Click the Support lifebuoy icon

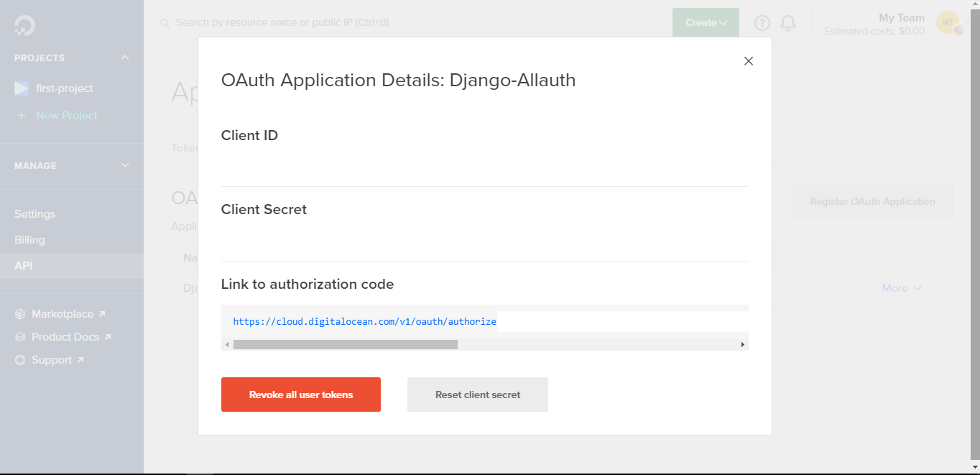click(x=20, y=360)
